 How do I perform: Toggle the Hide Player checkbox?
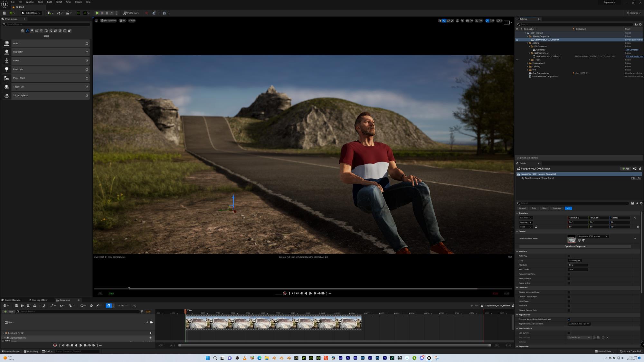[x=569, y=301]
